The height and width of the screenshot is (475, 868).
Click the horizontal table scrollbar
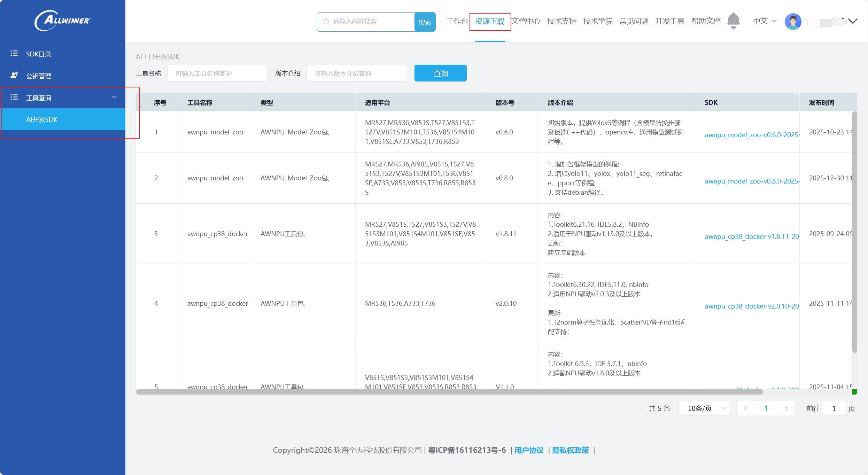pyautogui.click(x=449, y=392)
